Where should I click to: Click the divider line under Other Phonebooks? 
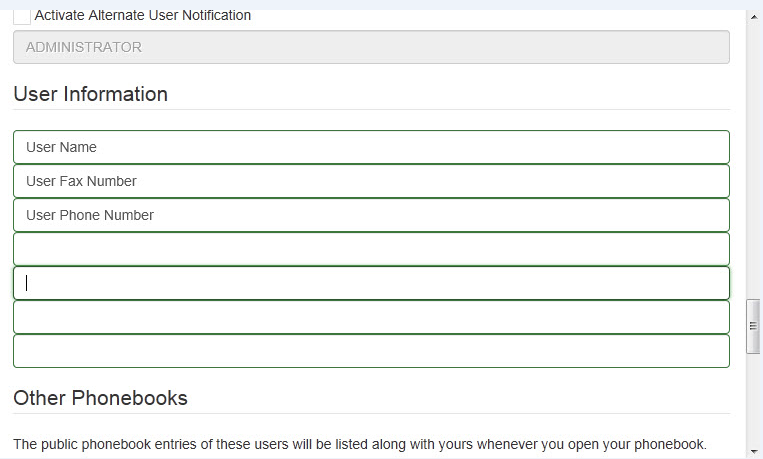click(371, 414)
